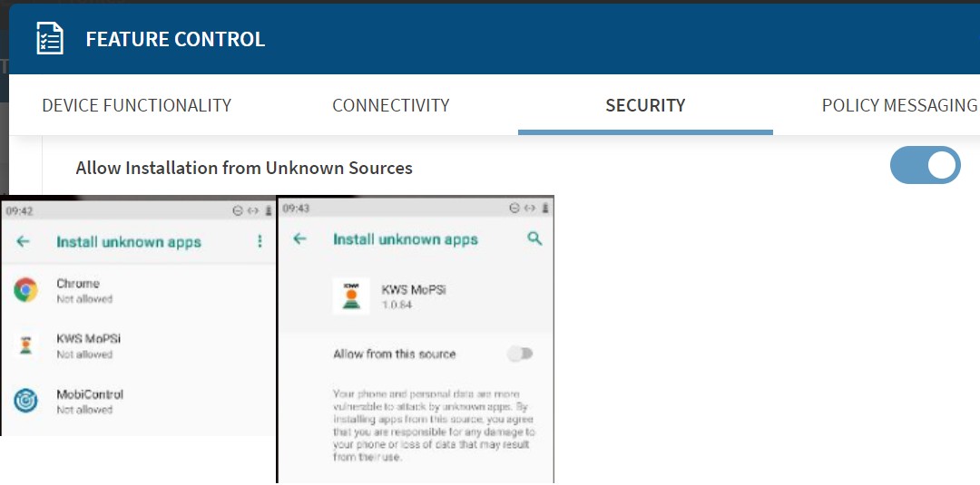Select the Security tab
This screenshot has height=485, width=980.
645,105
